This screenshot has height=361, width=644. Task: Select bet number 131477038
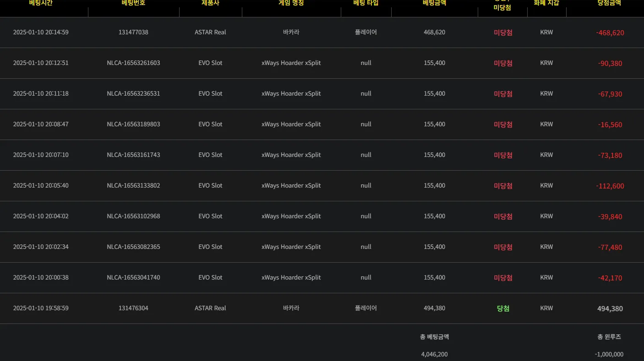point(133,32)
